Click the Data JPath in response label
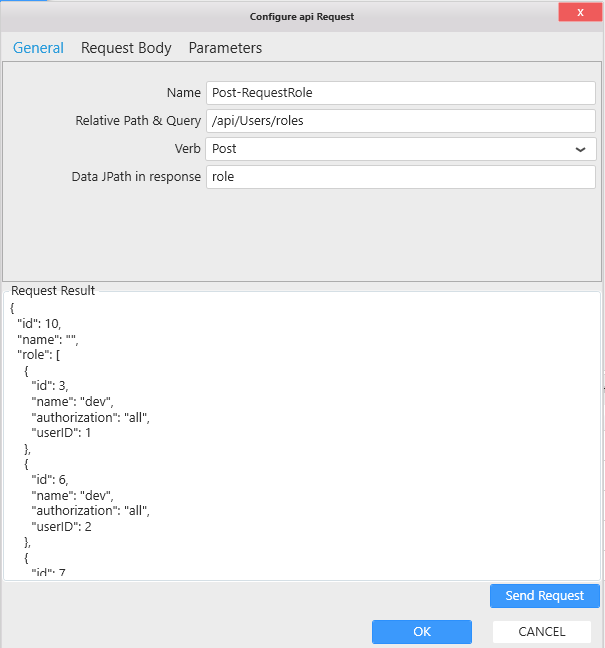Image resolution: width=605 pixels, height=648 pixels. 136,177
